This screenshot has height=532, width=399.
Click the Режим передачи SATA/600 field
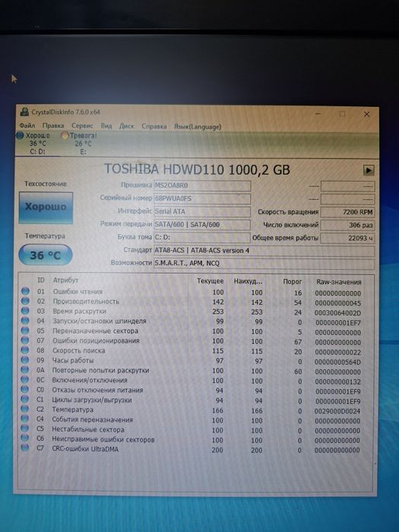[x=202, y=224]
